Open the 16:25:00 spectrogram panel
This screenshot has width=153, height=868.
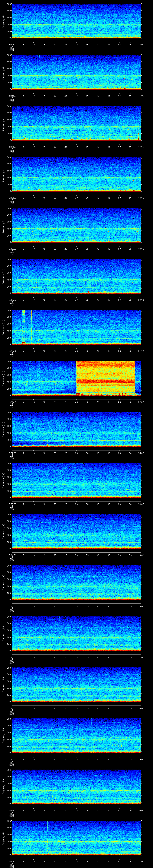pos(76,582)
